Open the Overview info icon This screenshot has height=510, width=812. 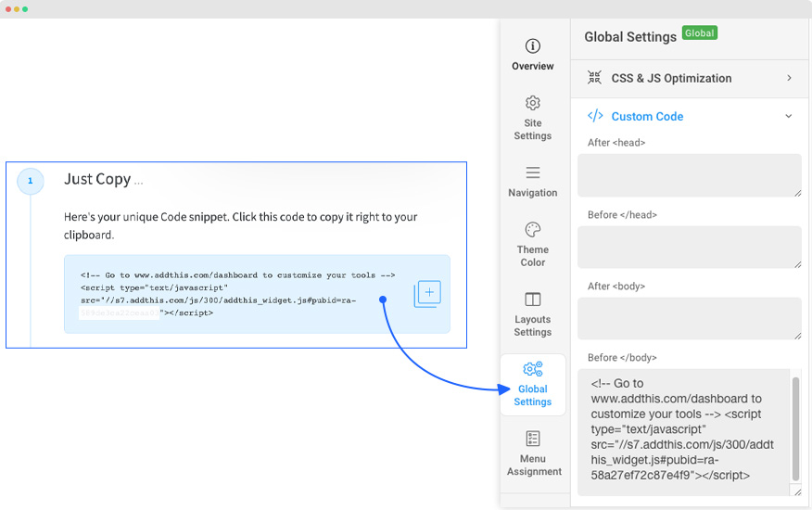(532, 46)
